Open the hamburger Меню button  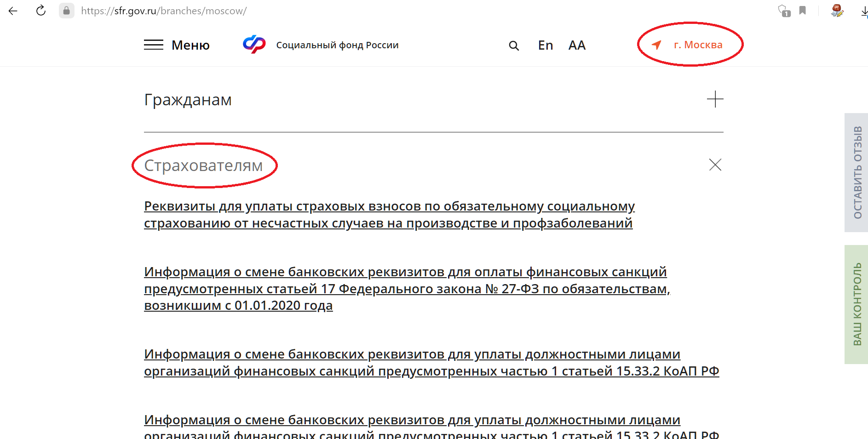(x=177, y=45)
